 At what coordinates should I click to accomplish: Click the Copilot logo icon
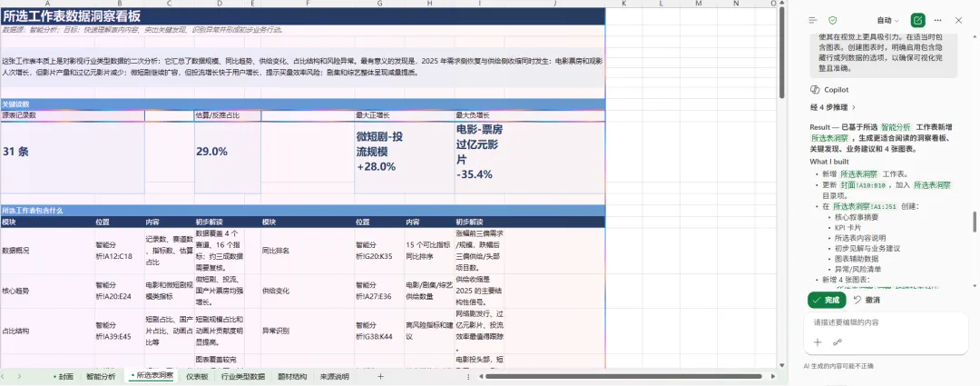pos(814,90)
